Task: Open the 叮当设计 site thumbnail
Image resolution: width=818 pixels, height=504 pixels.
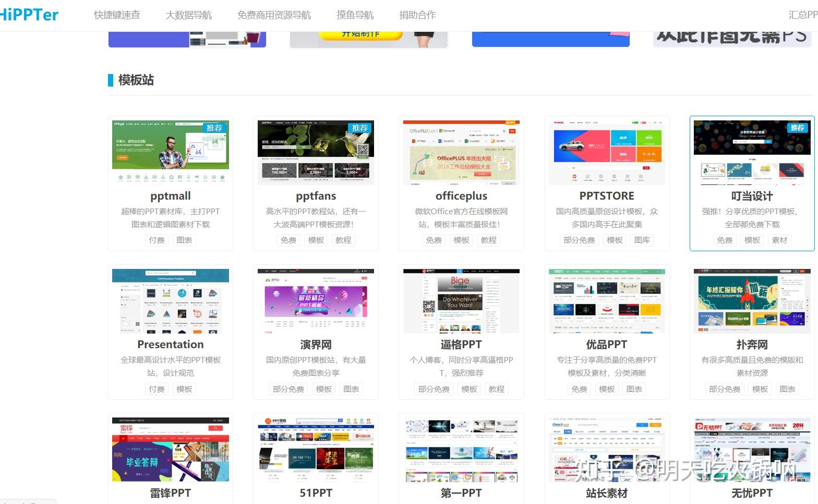Action: coord(752,152)
